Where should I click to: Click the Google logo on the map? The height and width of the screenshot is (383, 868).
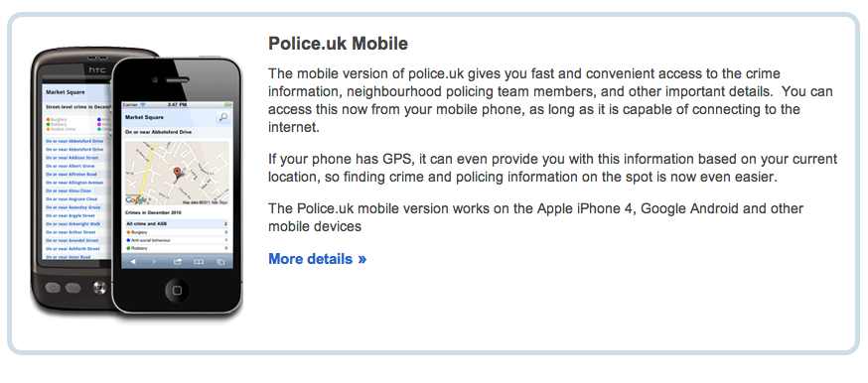click(x=136, y=200)
